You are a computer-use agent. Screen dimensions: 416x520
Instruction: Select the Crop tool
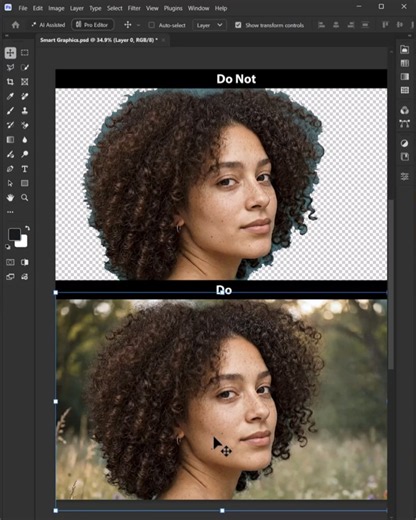[x=10, y=82]
